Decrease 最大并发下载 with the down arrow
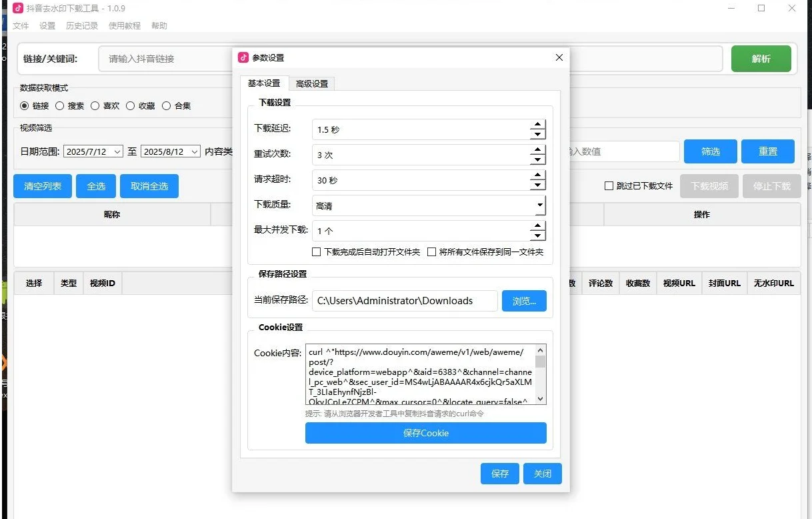The height and width of the screenshot is (519, 812). point(537,236)
